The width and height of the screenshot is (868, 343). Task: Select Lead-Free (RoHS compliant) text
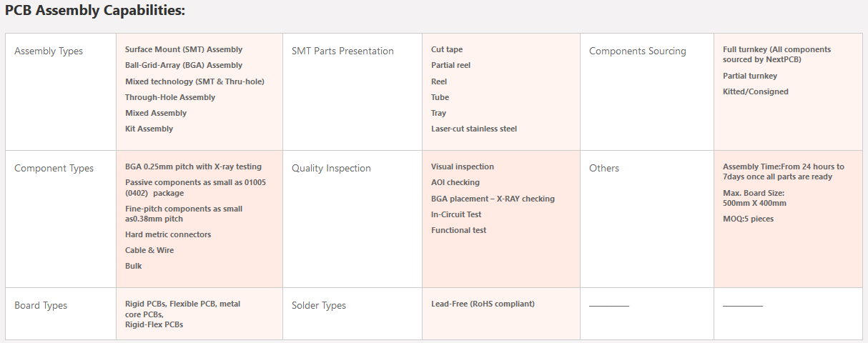click(483, 304)
